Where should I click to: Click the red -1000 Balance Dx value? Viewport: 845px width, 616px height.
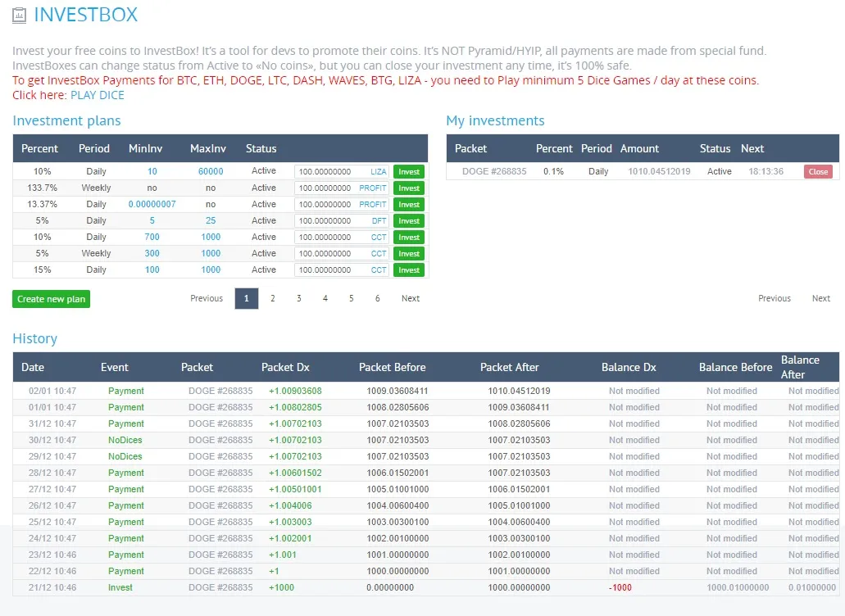[620, 587]
